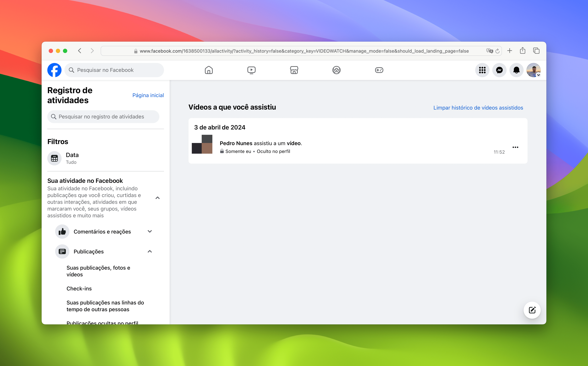The image size is (588, 366).
Task: Open the Notifications bell
Action: click(516, 70)
